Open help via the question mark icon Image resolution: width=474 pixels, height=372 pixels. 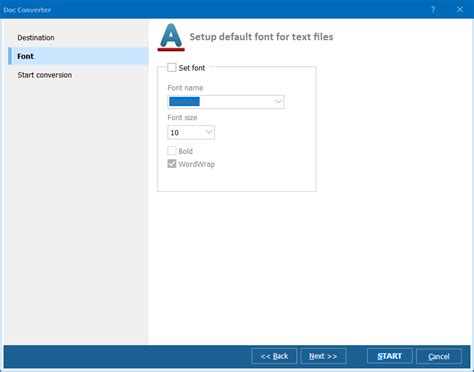[x=433, y=10]
